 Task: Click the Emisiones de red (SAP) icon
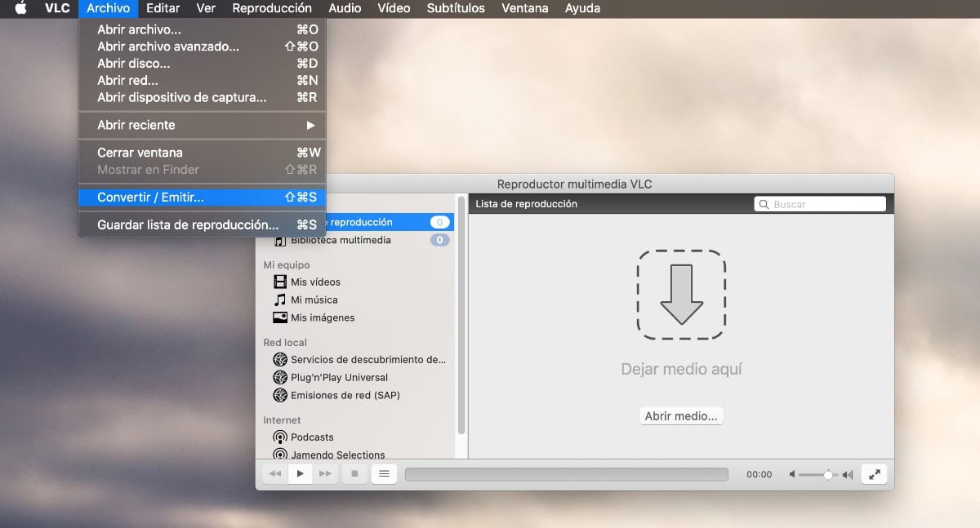point(280,396)
